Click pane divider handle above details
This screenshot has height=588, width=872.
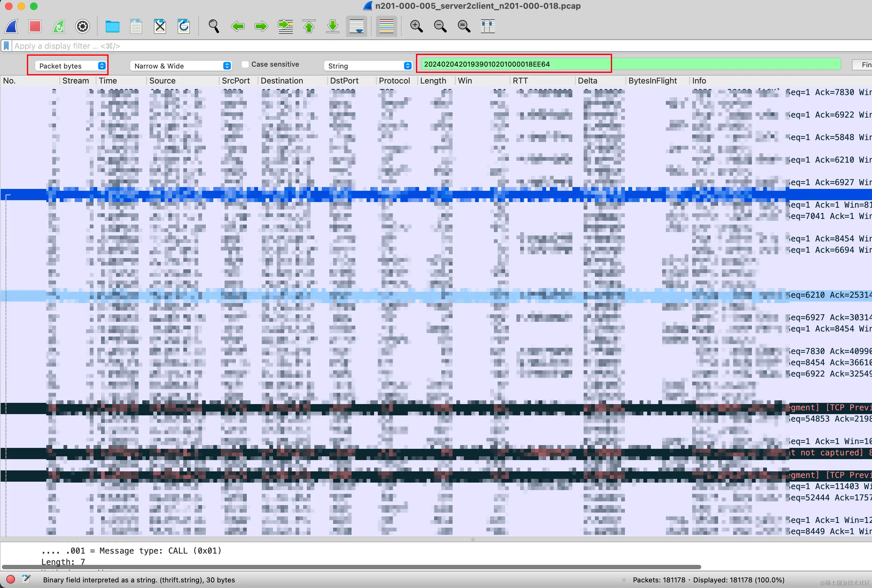tap(473, 539)
